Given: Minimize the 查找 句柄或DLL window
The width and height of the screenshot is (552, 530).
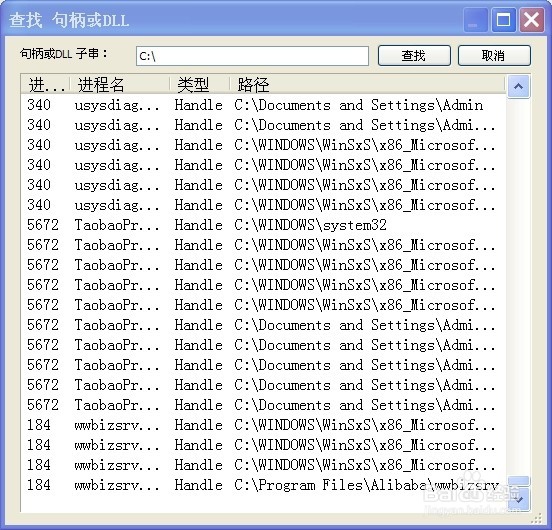Looking at the screenshot, I should click(475, 19).
